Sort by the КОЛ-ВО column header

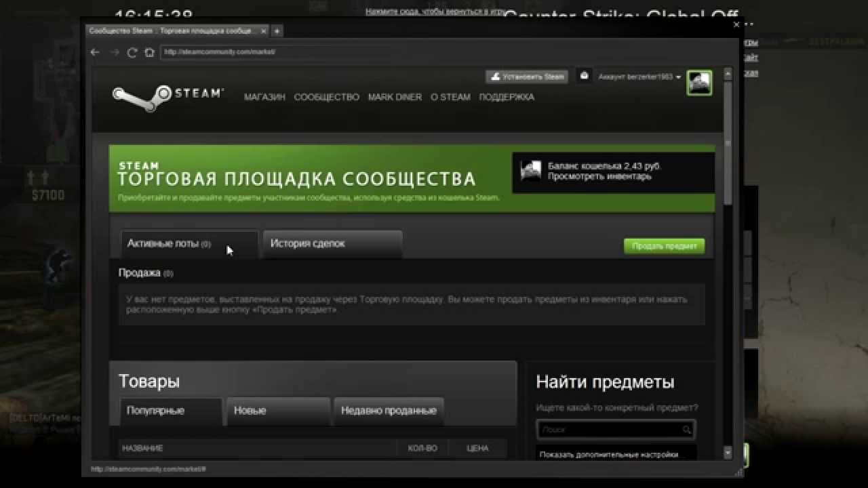coord(422,448)
